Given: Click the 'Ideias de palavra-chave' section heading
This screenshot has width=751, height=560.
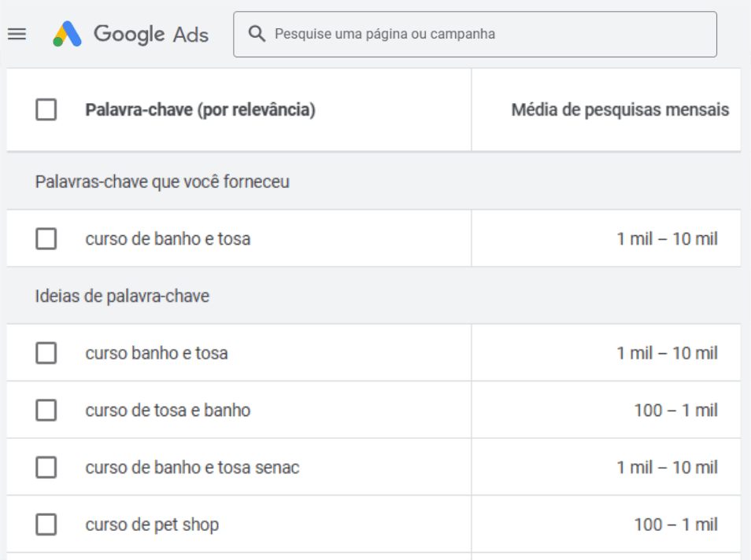Looking at the screenshot, I should [122, 296].
